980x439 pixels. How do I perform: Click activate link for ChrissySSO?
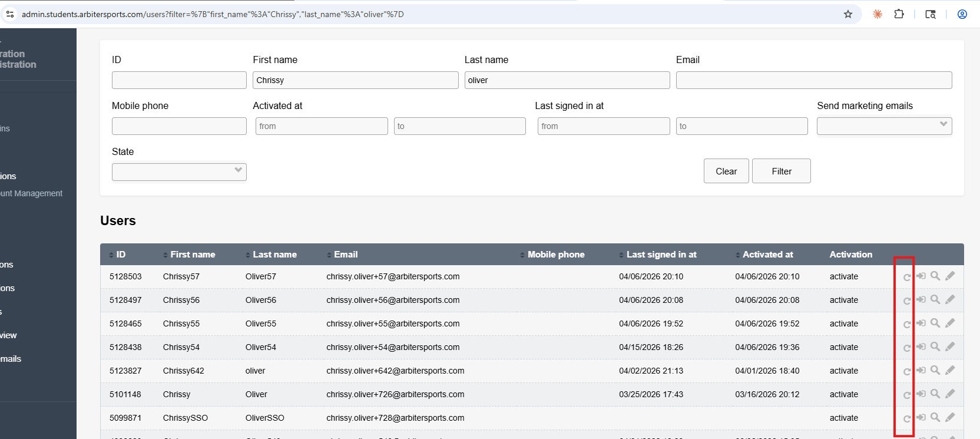[844, 418]
